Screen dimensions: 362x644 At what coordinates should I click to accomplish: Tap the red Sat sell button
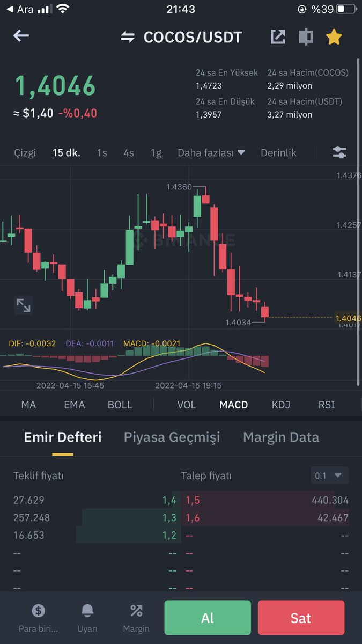[x=301, y=618]
